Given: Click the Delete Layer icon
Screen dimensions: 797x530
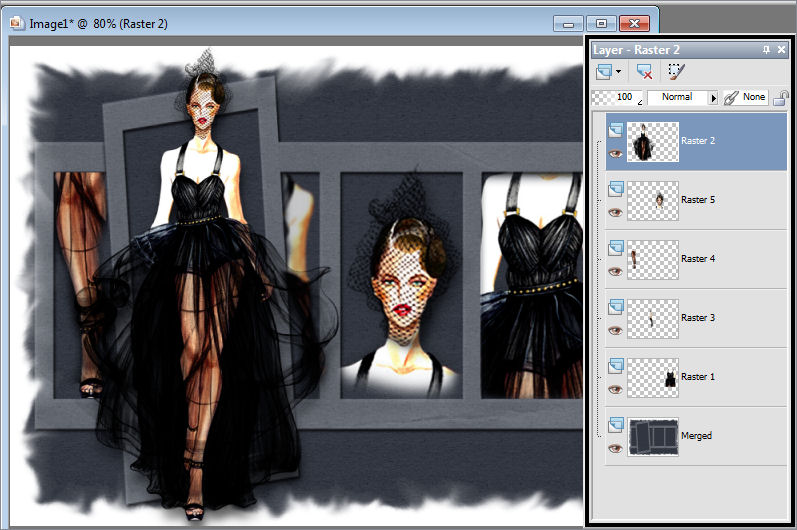Looking at the screenshot, I should point(644,72).
